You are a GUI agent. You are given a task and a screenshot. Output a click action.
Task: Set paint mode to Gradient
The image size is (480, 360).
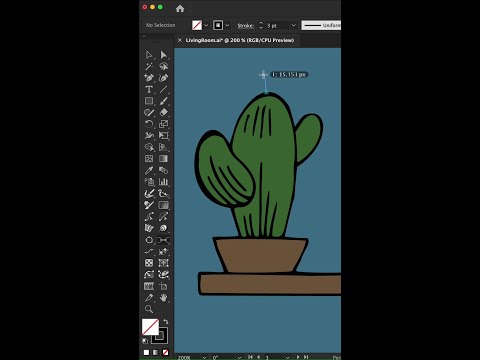(x=156, y=352)
